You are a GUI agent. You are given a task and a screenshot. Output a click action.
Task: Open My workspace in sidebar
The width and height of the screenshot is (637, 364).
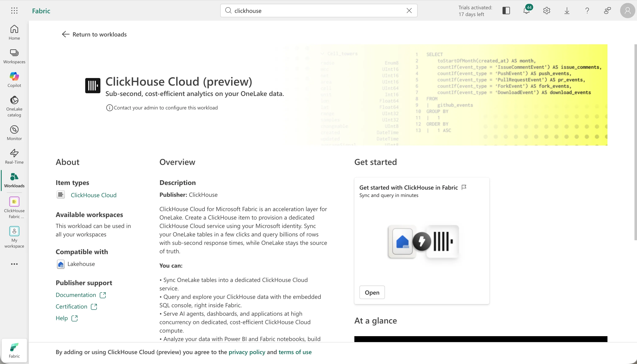pyautogui.click(x=14, y=237)
